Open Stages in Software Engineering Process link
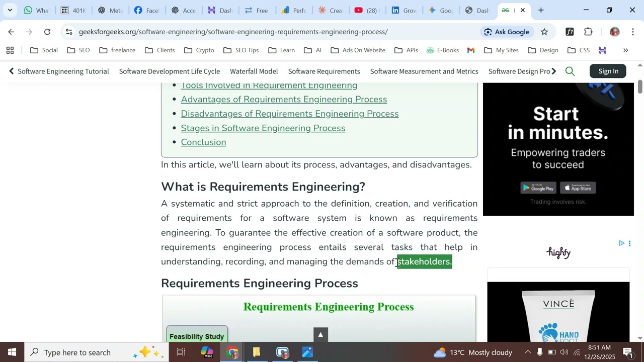Viewport: 644px width, 362px height. pos(263,128)
